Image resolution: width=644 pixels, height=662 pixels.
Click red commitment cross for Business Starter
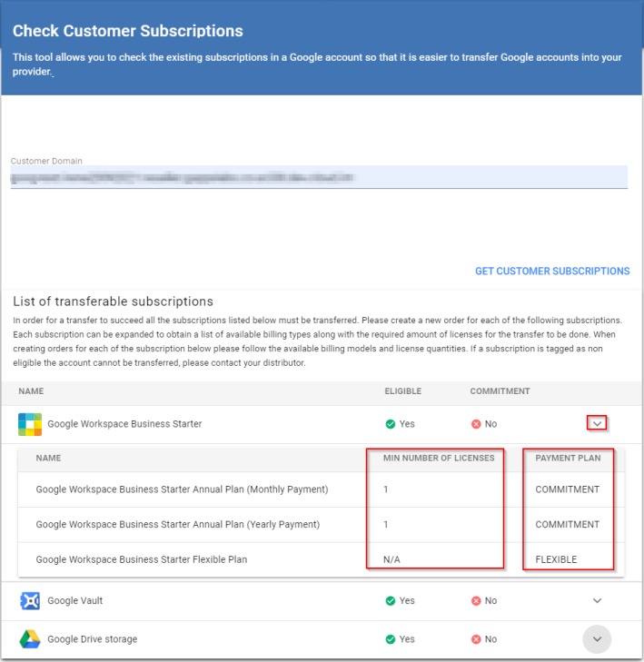[476, 424]
